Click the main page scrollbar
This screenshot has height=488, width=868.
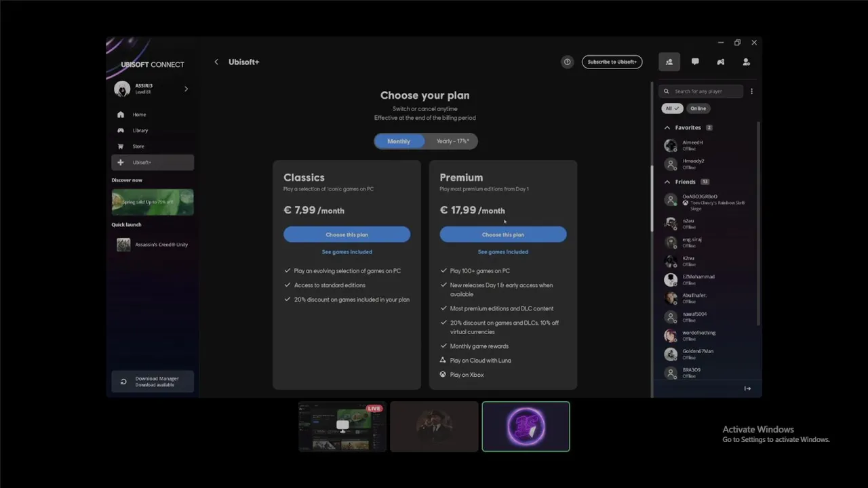click(652, 198)
